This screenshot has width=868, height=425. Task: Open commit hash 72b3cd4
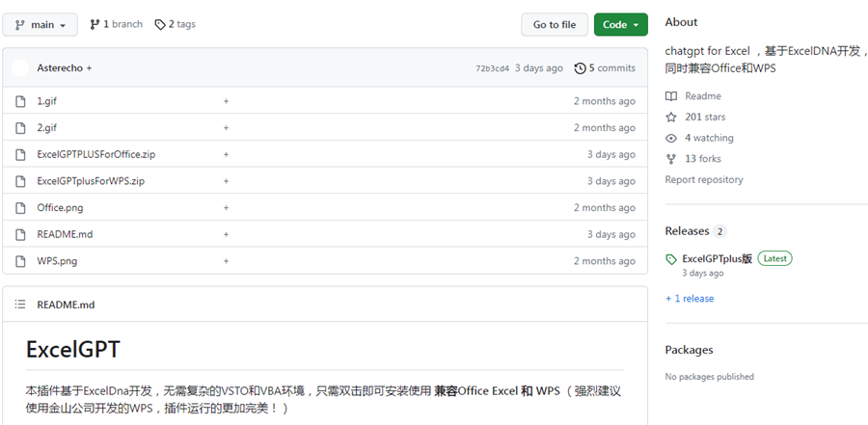[492, 68]
